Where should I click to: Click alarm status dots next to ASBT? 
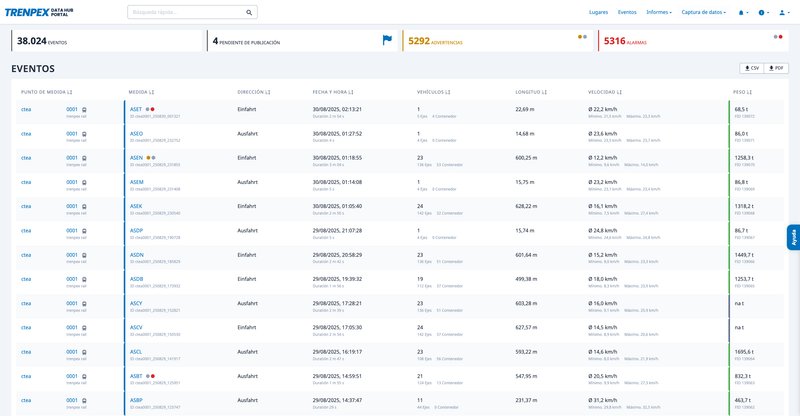tap(150, 376)
